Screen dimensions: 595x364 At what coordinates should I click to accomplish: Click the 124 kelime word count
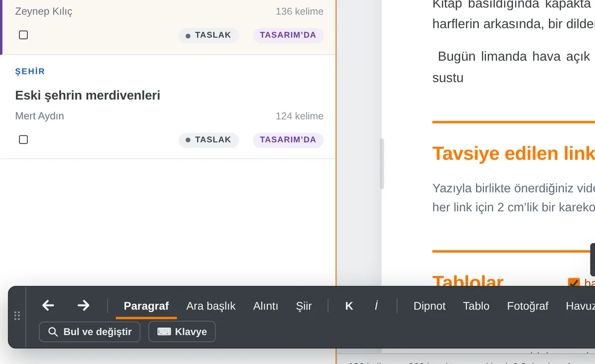299,116
